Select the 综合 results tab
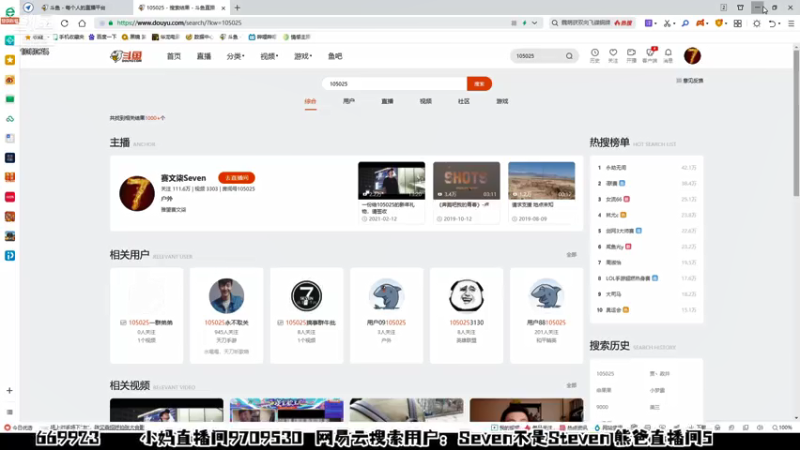Image resolution: width=800 pixels, height=450 pixels. pyautogui.click(x=310, y=102)
